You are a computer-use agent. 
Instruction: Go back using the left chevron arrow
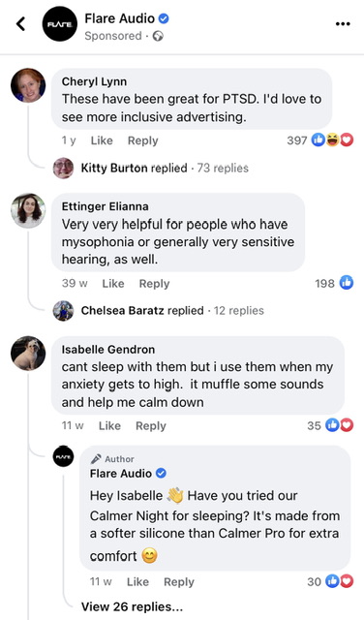(20, 24)
